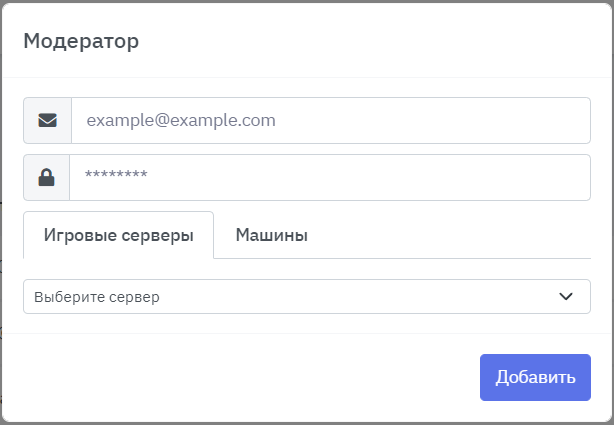Viewport: 614px width, 425px height.
Task: Expand the Выберите сервер dropdown
Action: pyautogui.click(x=300, y=296)
